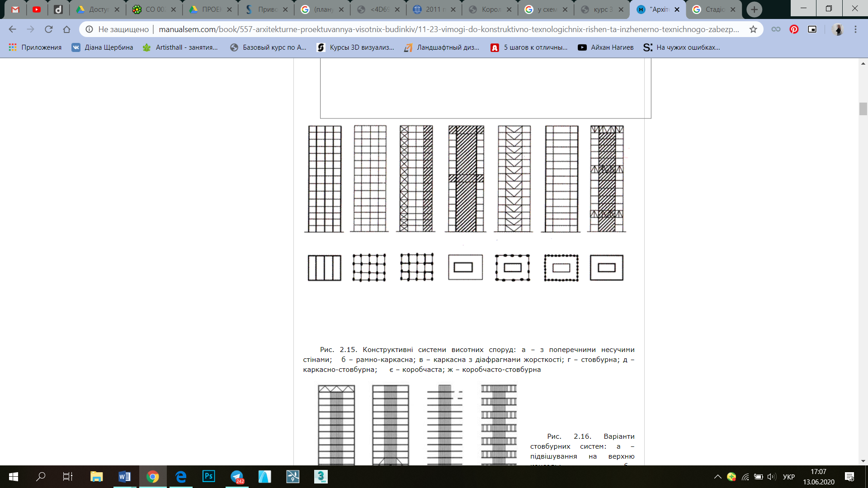The width and height of the screenshot is (868, 488).
Task: Close the 'курс 3' tab
Action: click(x=621, y=9)
